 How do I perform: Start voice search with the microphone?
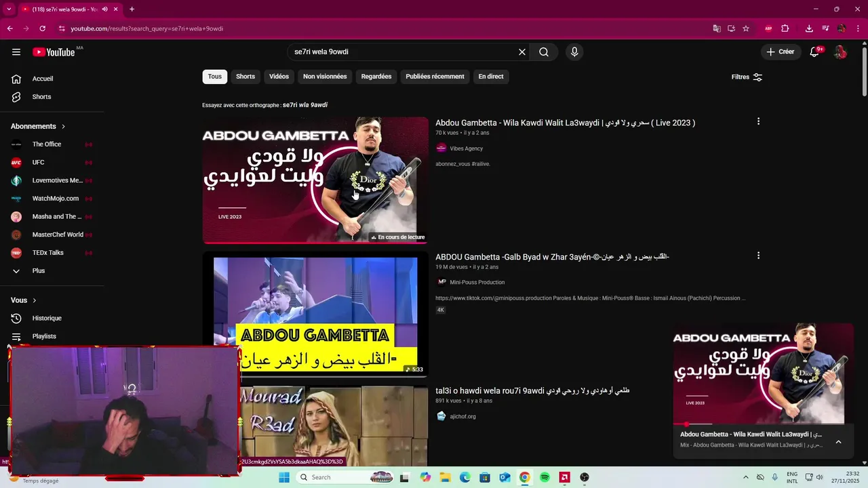[574, 52]
